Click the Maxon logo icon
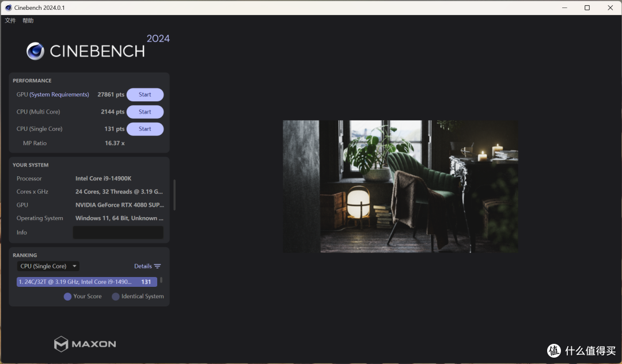The image size is (622, 364). pyautogui.click(x=61, y=344)
